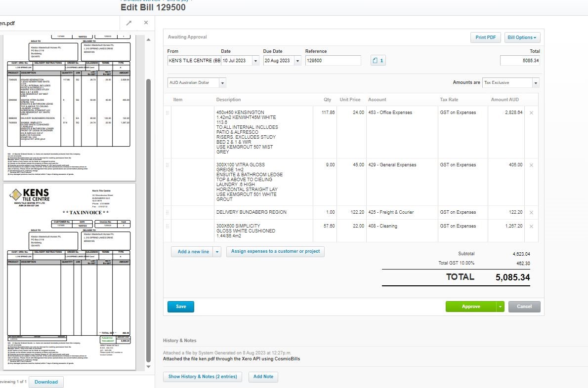The image size is (588, 388).
Task: Click the Print PDF button
Action: (x=486, y=38)
